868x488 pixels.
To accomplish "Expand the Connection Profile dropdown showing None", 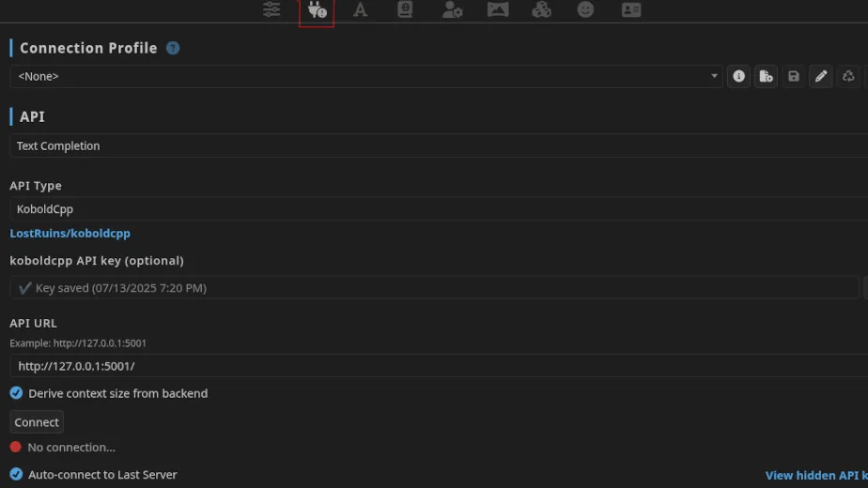I will [x=366, y=76].
